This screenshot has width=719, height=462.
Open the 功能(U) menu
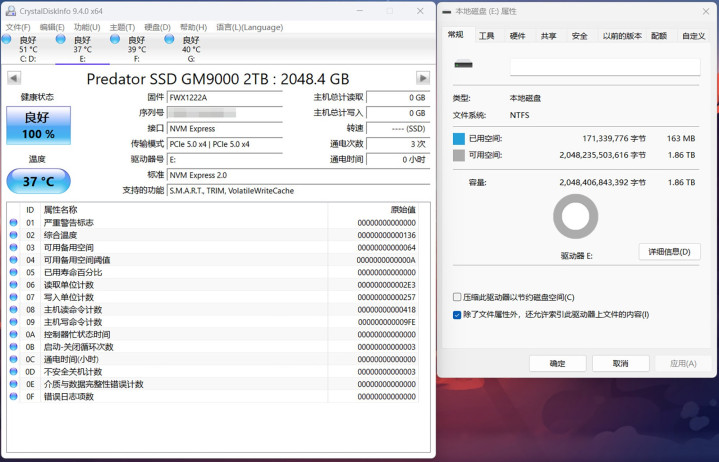click(86, 27)
